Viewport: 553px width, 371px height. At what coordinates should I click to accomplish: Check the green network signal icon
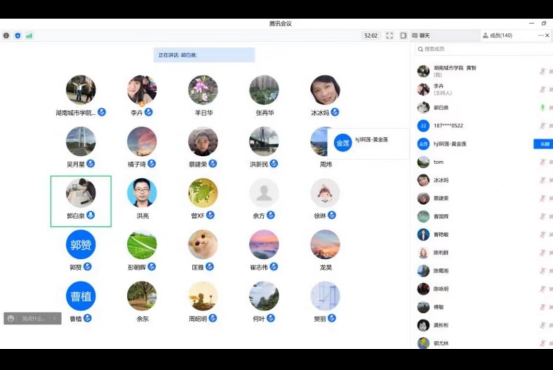(29, 36)
